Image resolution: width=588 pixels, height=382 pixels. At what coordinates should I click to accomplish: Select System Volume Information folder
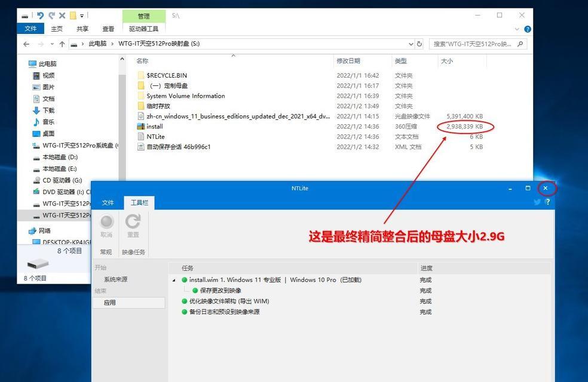pyautogui.click(x=186, y=96)
